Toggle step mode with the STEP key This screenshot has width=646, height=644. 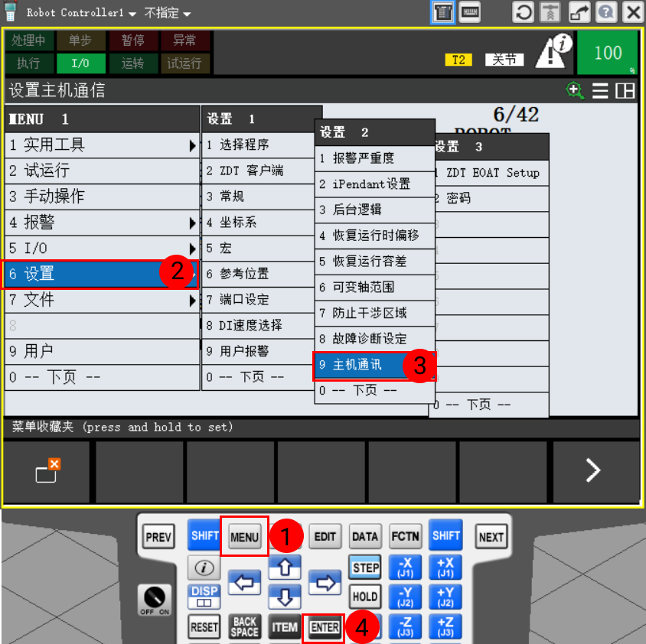pos(365,567)
